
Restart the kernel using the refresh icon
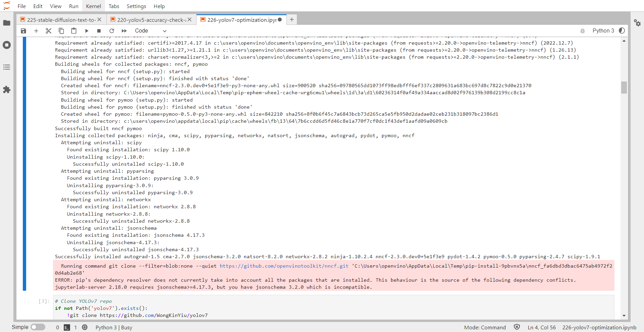coord(112,31)
